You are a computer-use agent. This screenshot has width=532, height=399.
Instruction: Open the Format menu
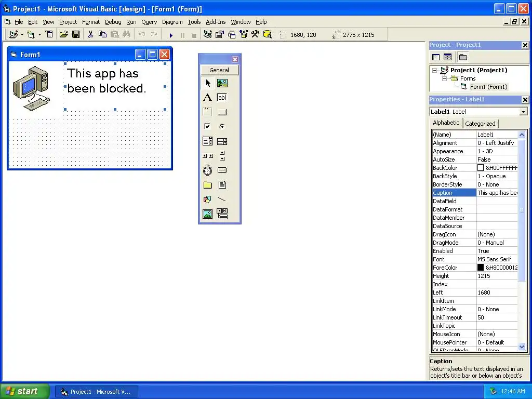click(91, 22)
